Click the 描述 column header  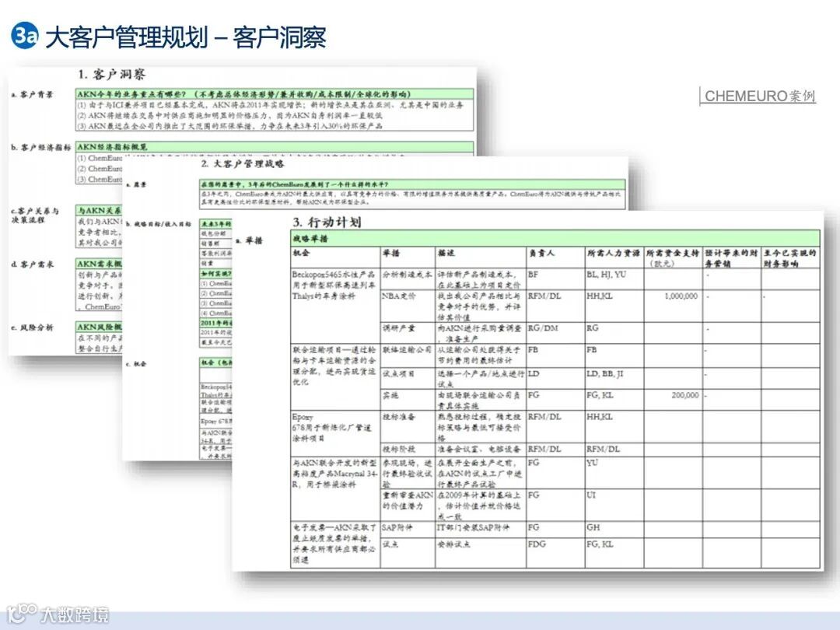(481, 257)
